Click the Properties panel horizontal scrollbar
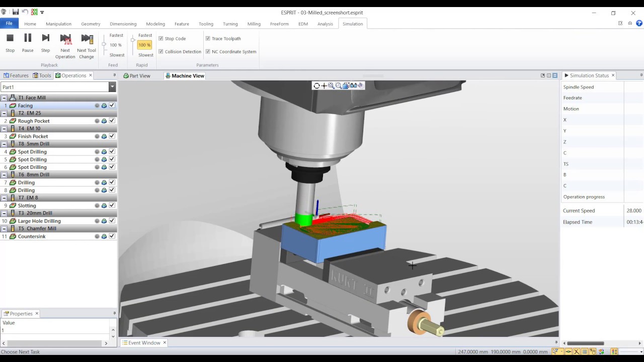This screenshot has width=644, height=362. [x=55, y=343]
